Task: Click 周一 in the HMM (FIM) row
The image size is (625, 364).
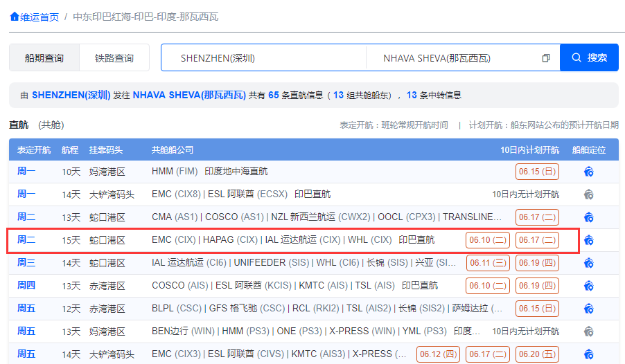Action: [26, 171]
